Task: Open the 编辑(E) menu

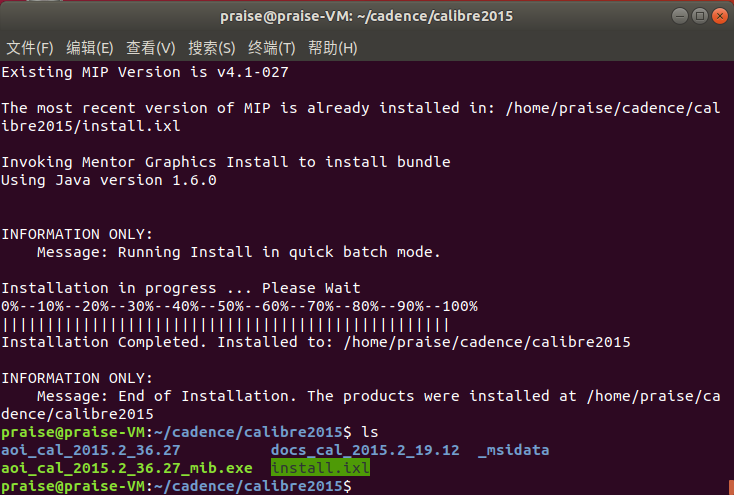Action: click(x=89, y=48)
